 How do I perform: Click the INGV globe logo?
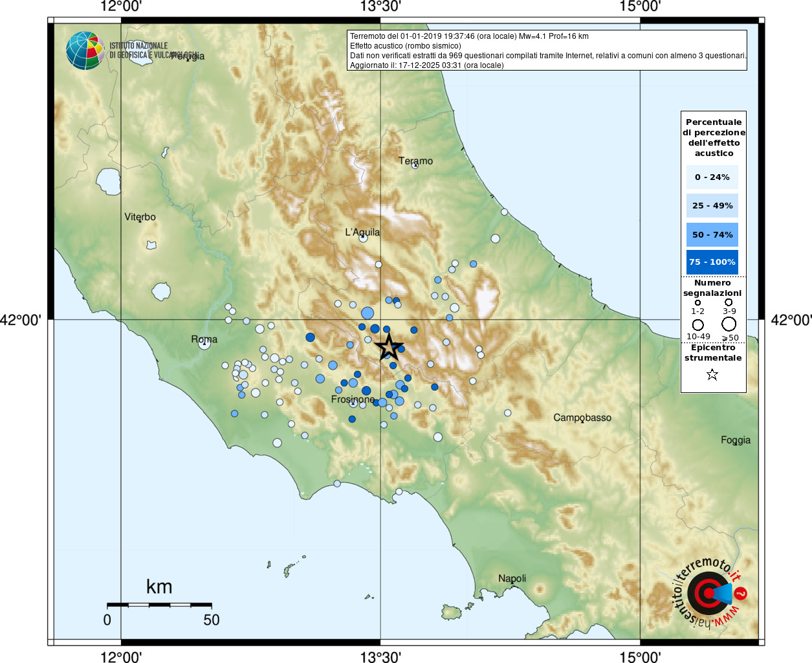tap(85, 51)
